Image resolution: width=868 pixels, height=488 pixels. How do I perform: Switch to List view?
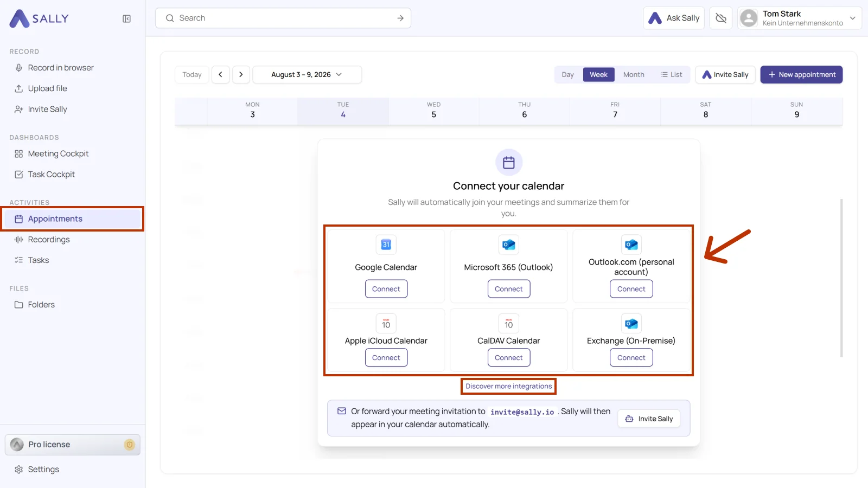(x=672, y=74)
